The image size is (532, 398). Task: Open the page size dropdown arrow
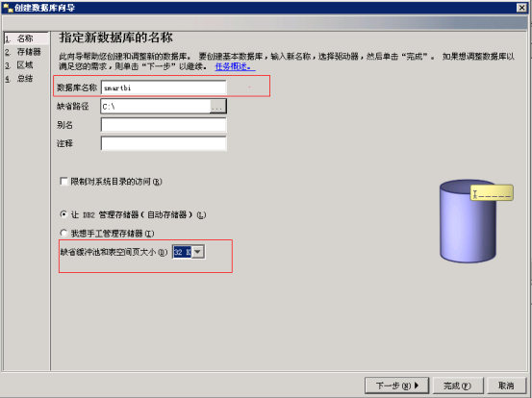[197, 252]
